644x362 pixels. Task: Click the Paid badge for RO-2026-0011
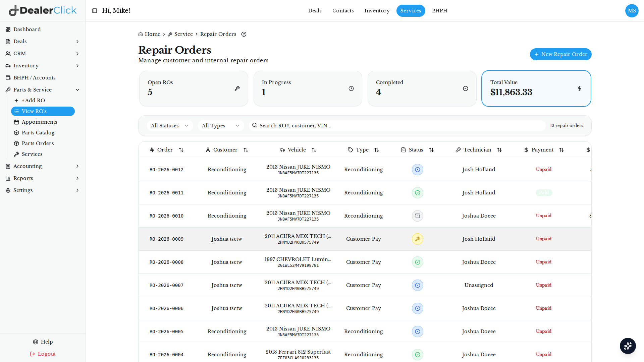pyautogui.click(x=544, y=193)
